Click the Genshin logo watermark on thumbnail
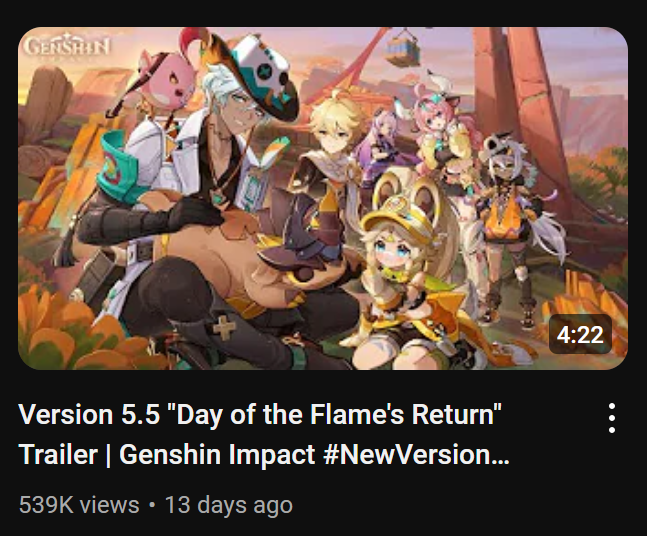This screenshot has height=536, width=647. point(67,48)
